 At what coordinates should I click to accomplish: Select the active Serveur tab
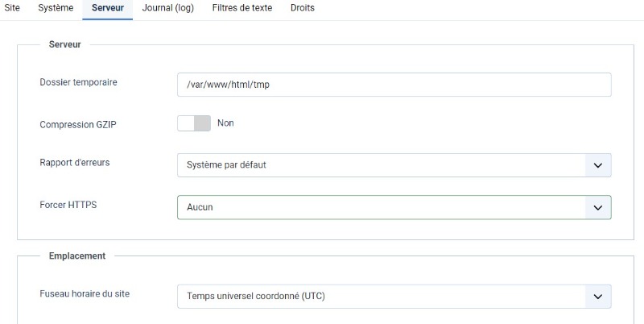tap(108, 8)
